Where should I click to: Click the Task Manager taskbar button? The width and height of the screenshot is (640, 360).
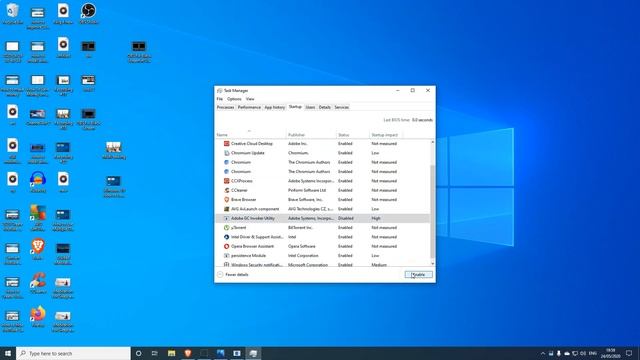pos(253,353)
